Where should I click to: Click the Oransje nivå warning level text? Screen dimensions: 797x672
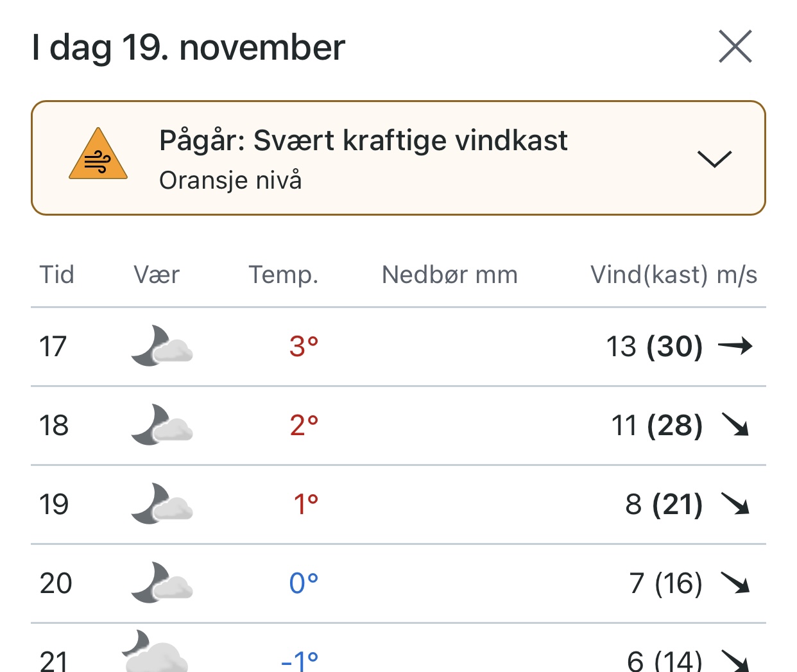pos(230,180)
